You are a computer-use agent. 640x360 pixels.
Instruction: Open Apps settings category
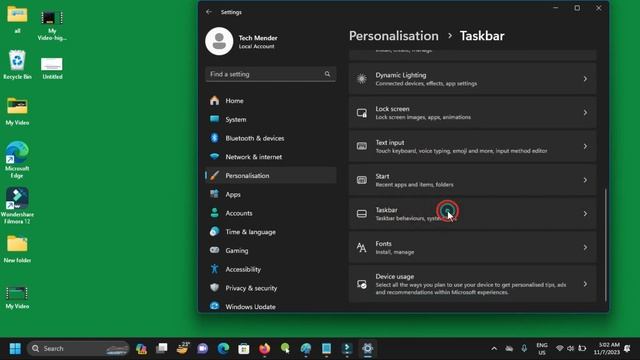pos(271,194)
